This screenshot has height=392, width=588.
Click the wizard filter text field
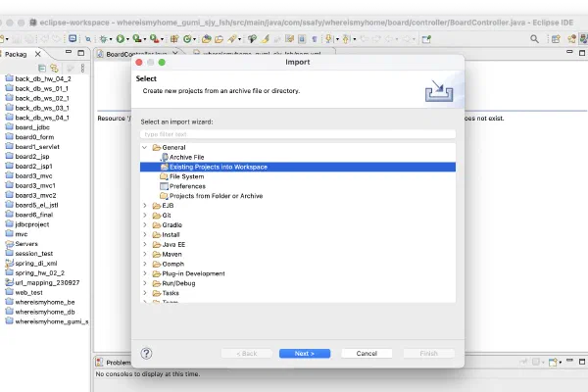click(x=284, y=133)
